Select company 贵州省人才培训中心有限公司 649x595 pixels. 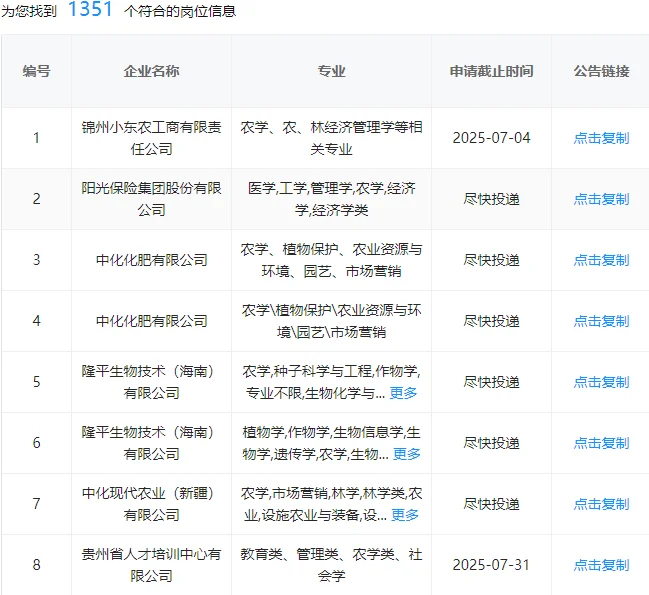tap(151, 565)
